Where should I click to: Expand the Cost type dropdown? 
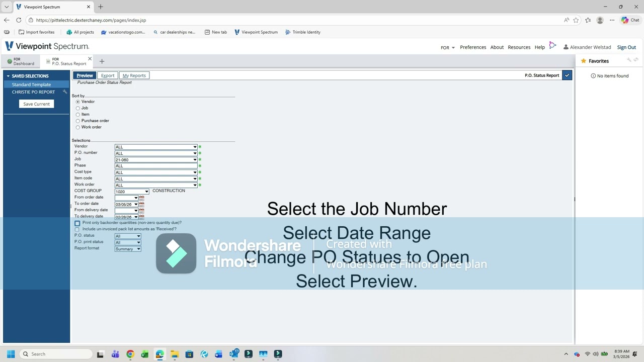(195, 172)
